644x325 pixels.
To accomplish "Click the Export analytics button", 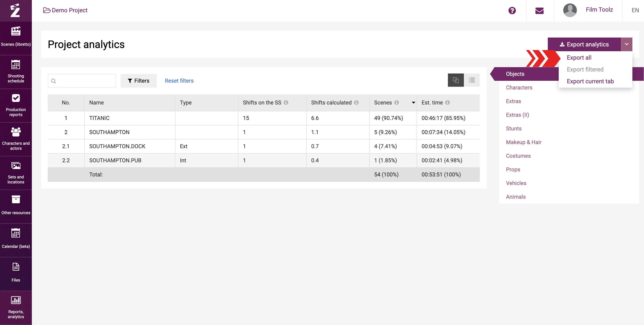I will coord(584,44).
